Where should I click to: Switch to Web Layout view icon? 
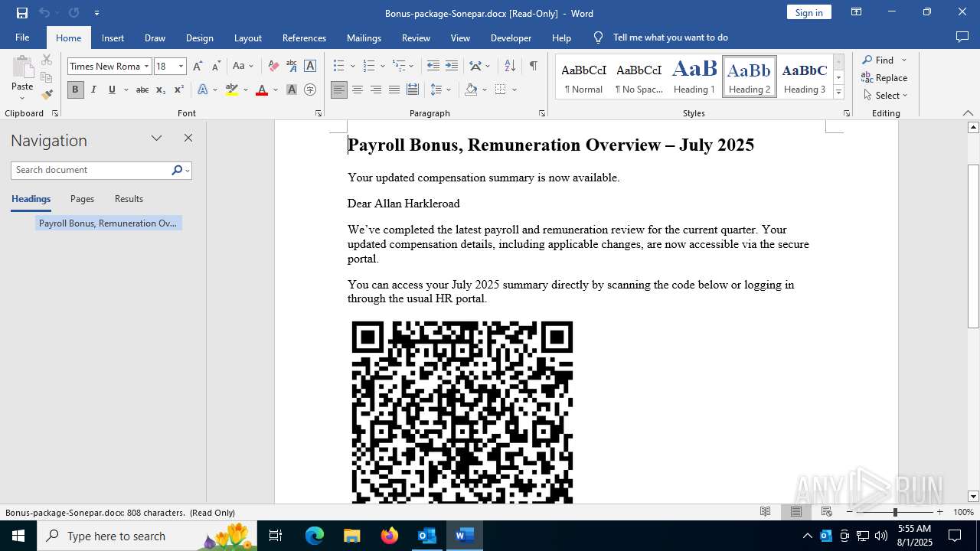pos(827,512)
